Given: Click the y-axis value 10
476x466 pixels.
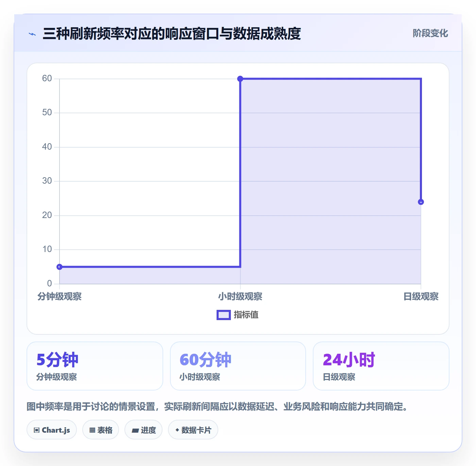Looking at the screenshot, I should click(47, 249).
